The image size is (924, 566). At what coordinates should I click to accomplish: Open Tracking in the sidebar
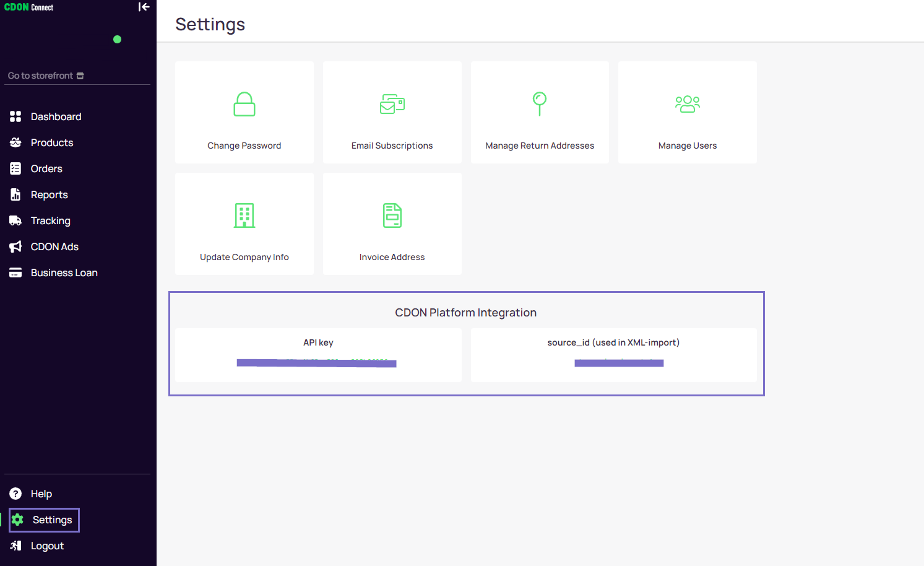[x=51, y=220]
